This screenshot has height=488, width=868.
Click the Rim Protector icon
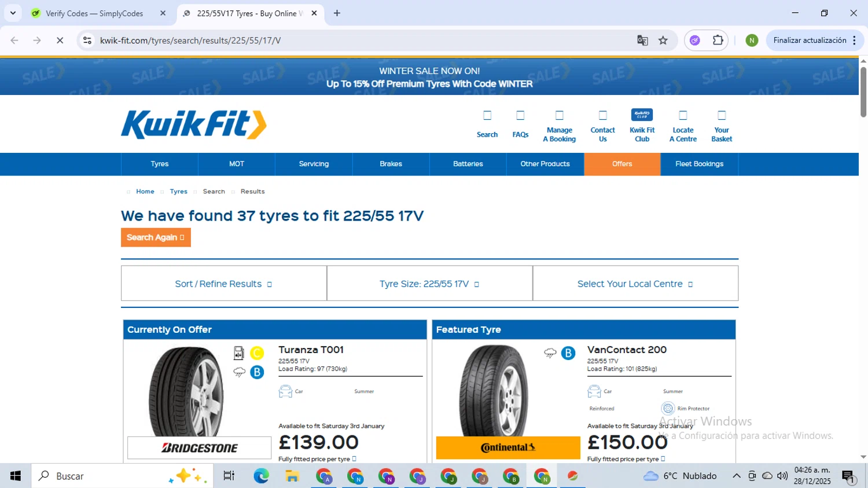pyautogui.click(x=668, y=409)
